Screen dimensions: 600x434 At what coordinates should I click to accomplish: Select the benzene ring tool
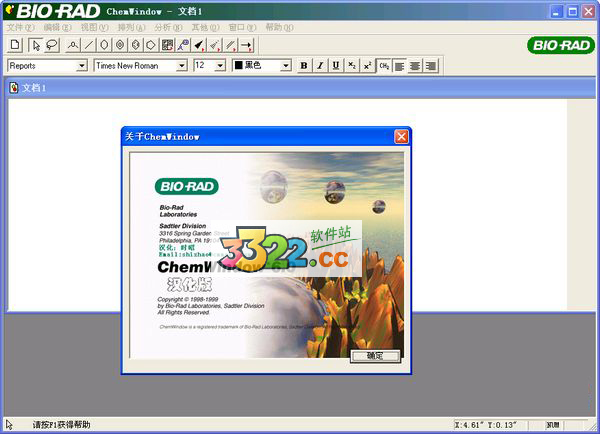(120, 45)
